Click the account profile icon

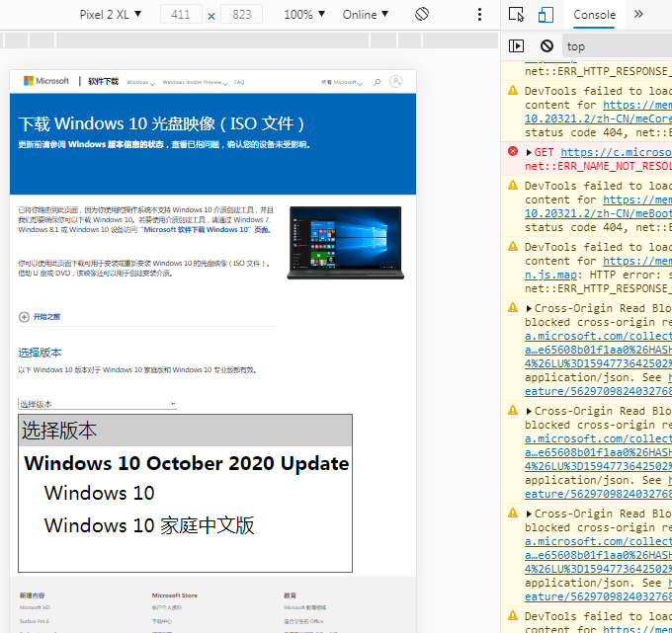coord(396,82)
